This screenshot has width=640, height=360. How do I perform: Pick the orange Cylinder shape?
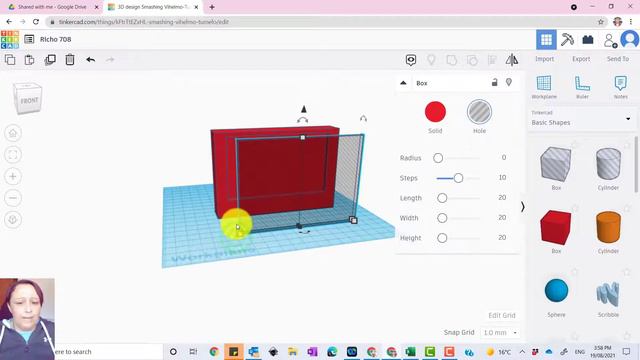tap(608, 227)
